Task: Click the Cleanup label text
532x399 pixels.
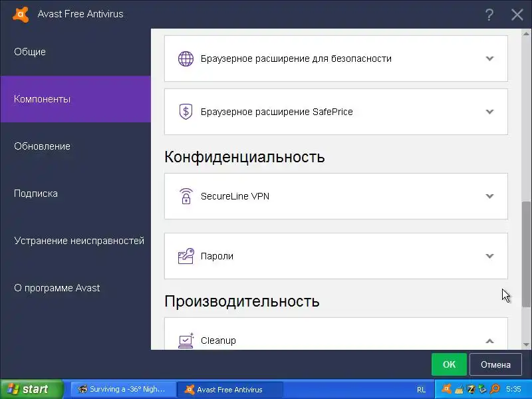Action: (x=218, y=340)
